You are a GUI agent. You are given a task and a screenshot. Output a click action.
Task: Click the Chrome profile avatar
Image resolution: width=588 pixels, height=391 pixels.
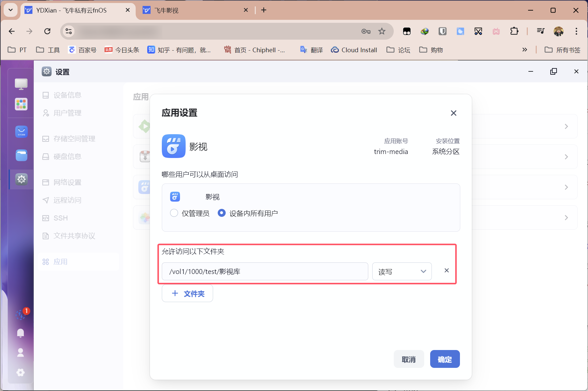pyautogui.click(x=559, y=31)
